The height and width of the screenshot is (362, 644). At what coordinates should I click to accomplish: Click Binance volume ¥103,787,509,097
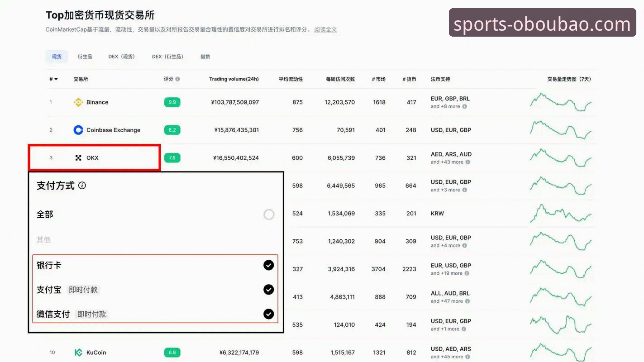click(235, 102)
